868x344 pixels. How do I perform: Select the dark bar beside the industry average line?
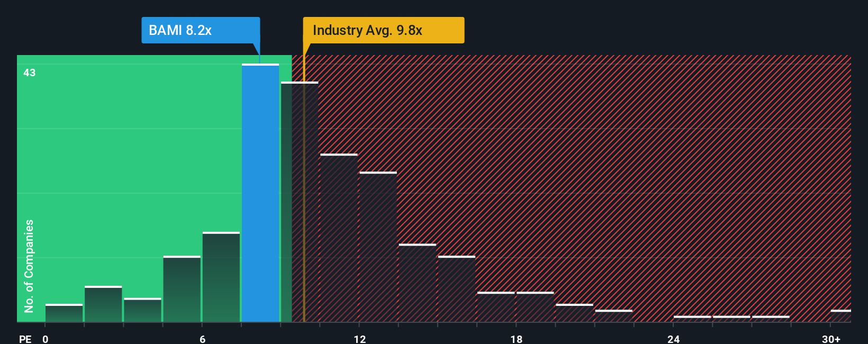click(300, 202)
